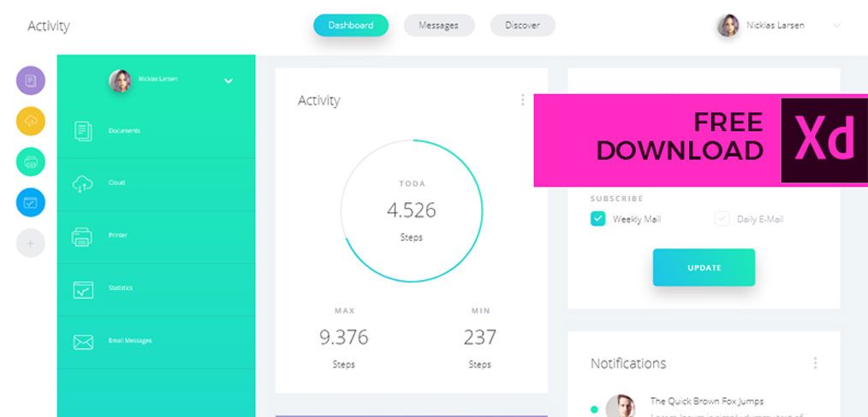868x417 pixels.
Task: Click the 9.376 max steps value
Action: [x=344, y=337]
